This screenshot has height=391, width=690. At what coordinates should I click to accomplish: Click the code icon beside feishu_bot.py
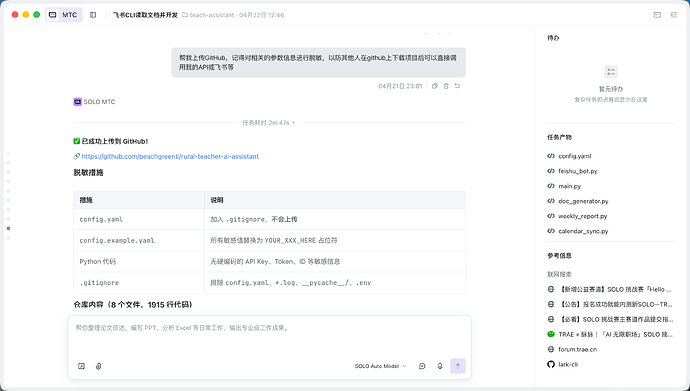pyautogui.click(x=551, y=171)
